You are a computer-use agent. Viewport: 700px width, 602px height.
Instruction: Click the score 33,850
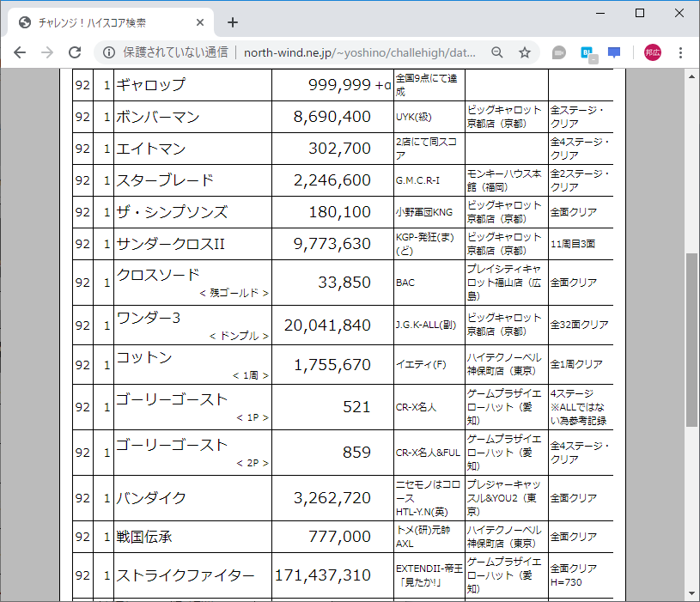pyautogui.click(x=344, y=283)
